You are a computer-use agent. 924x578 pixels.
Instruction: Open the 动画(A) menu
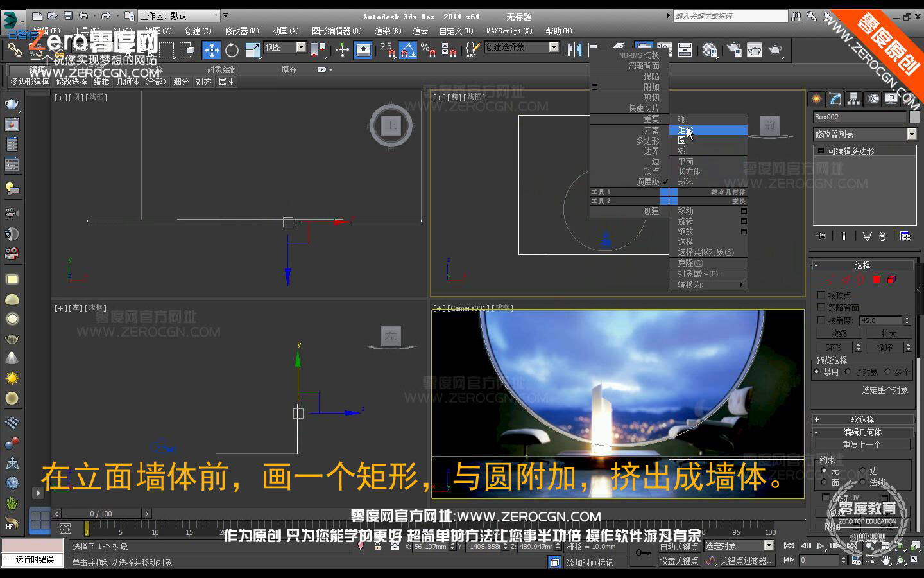(x=286, y=31)
